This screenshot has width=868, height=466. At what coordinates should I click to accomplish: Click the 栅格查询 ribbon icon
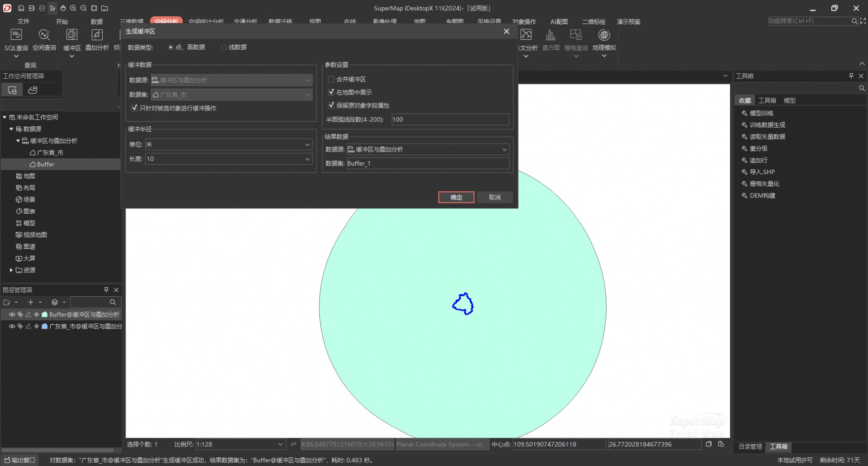pos(576,35)
